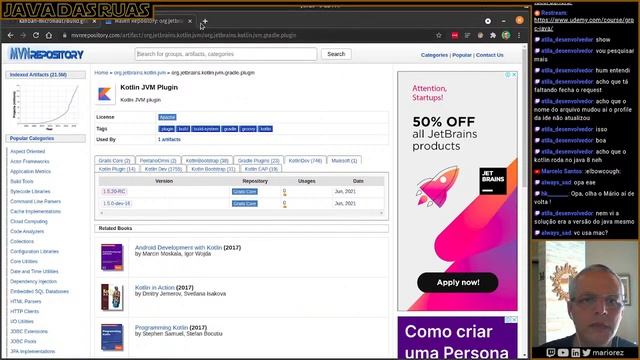Open Aspect Oriented category
Viewport: 640px width, 360px height.
pos(28,151)
